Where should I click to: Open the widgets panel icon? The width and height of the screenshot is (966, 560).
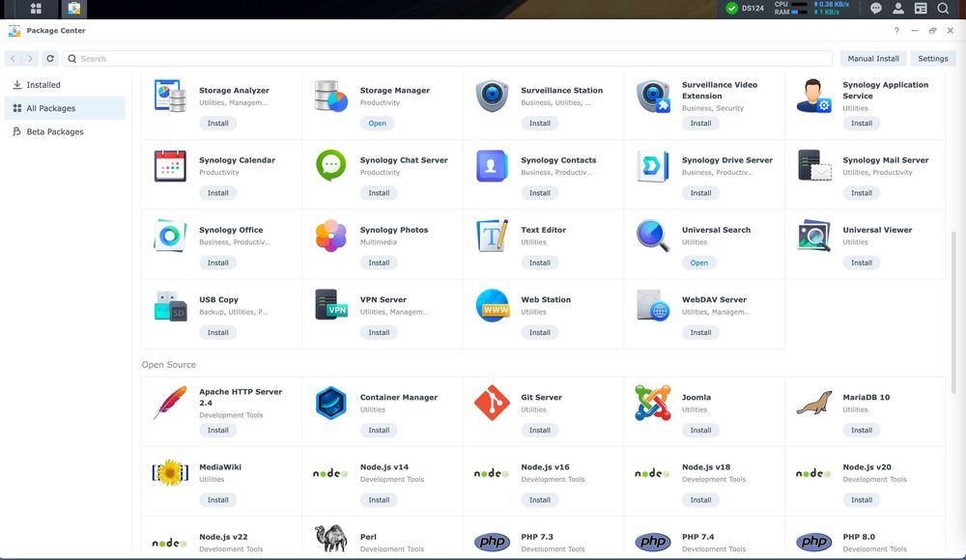pyautogui.click(x=921, y=8)
